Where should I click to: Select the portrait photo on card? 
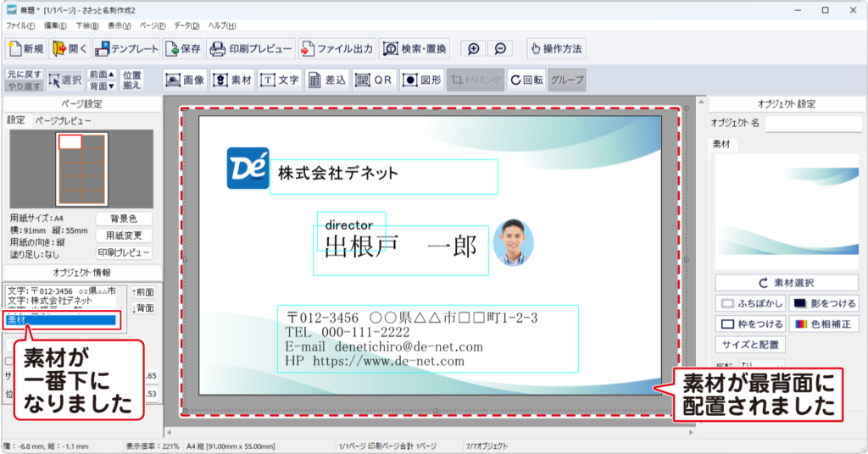point(513,243)
